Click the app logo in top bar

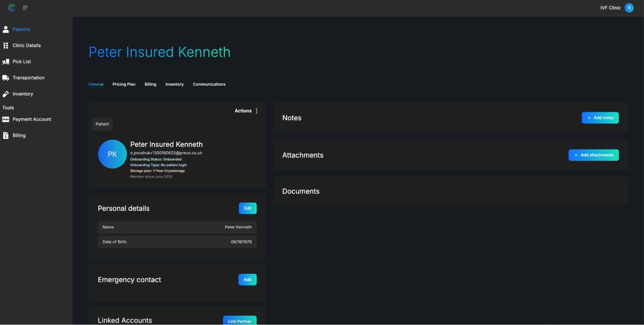point(12,8)
